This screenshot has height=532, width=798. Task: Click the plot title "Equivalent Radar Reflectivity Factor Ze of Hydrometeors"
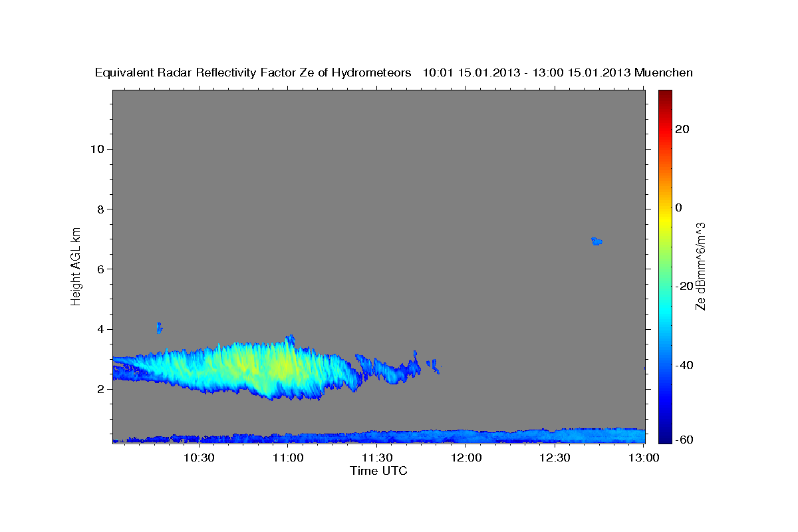[253, 72]
